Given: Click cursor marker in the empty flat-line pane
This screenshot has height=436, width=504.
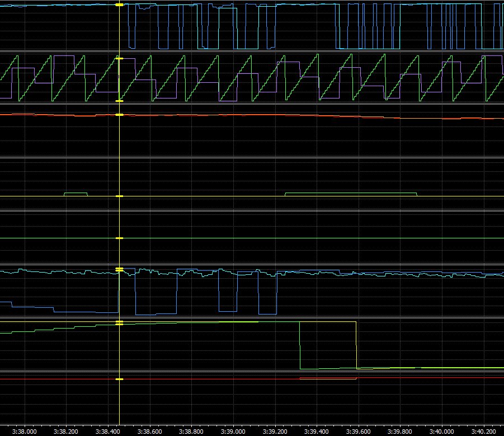Looking at the screenshot, I should coord(119,238).
